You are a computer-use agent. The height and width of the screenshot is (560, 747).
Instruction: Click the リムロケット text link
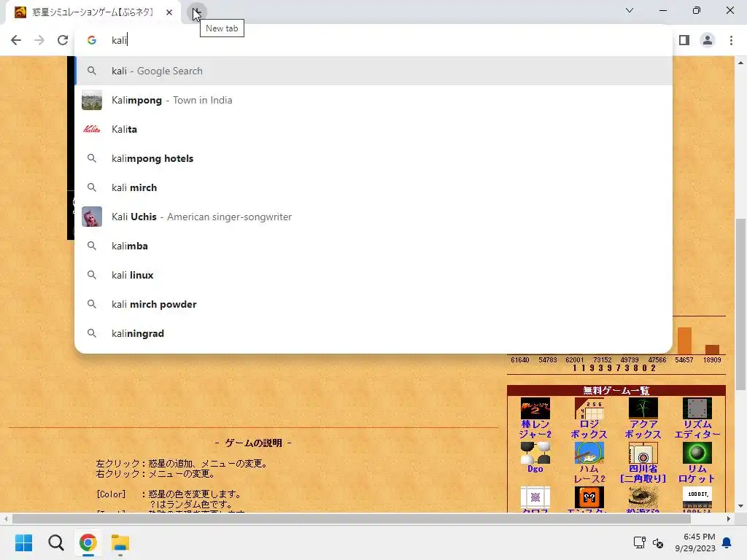[697, 474]
